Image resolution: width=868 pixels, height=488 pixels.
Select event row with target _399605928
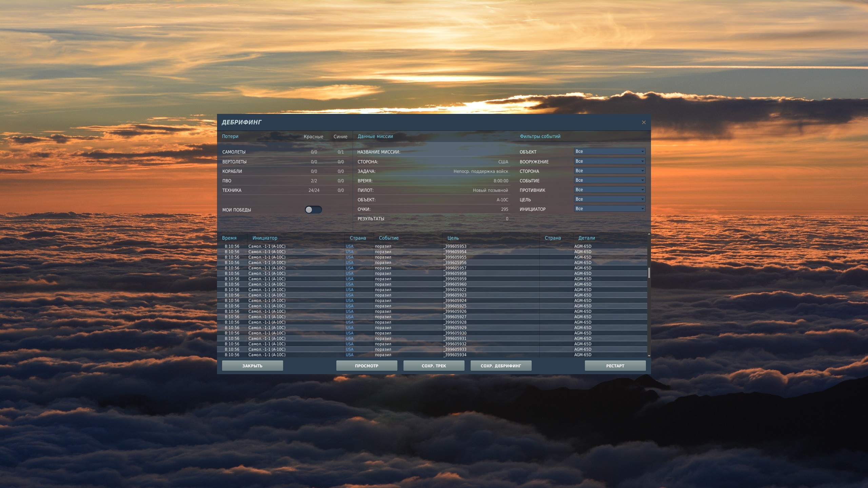(432, 322)
